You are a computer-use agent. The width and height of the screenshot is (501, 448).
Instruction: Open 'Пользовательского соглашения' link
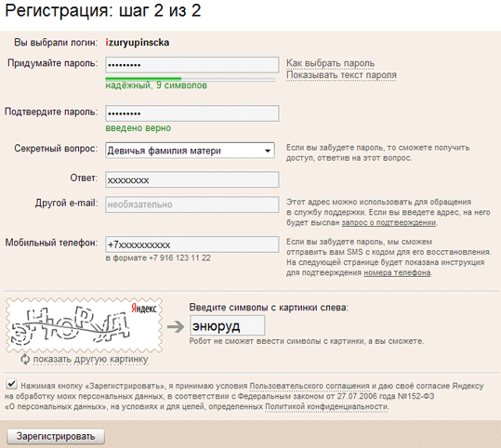(x=309, y=386)
